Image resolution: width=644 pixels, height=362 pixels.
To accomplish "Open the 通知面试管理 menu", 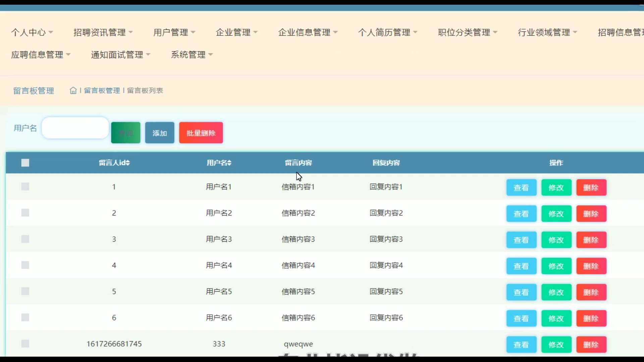I will click(120, 55).
